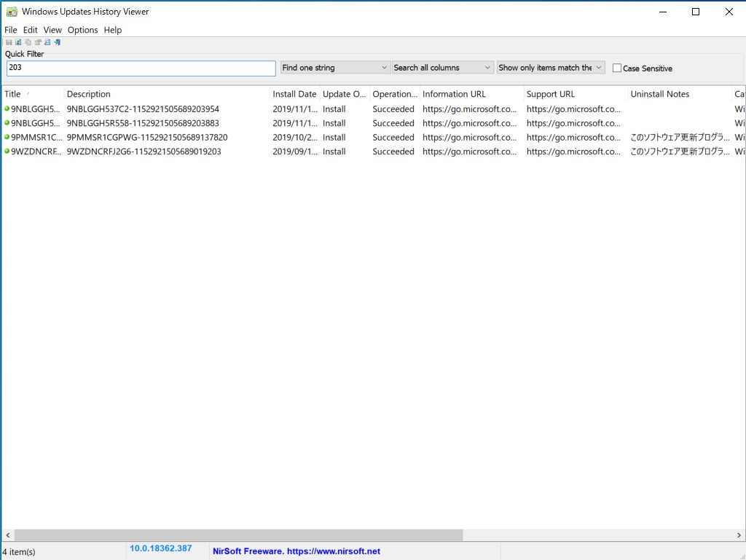
Task: Click into the Quick Filter text field
Action: 141,68
